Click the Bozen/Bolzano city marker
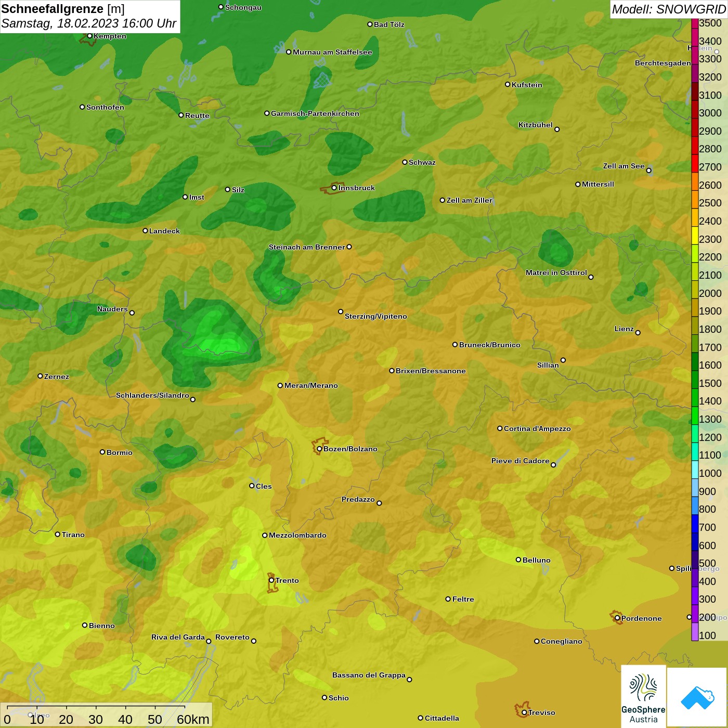728x728 pixels. tap(319, 449)
